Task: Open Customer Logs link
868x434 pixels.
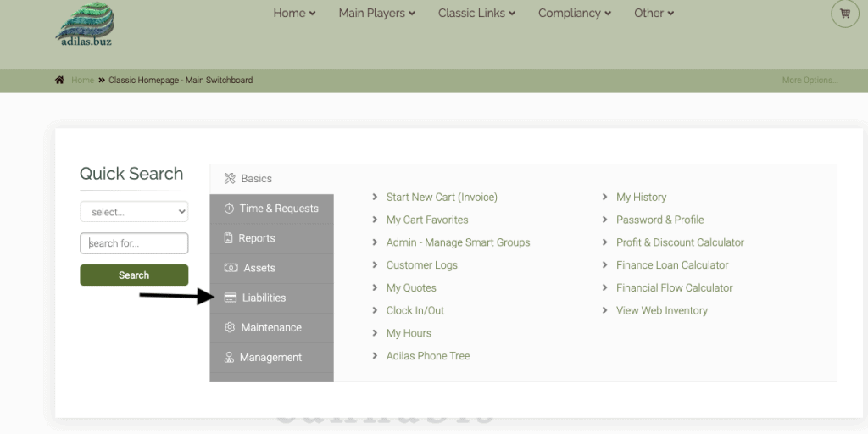Action: 422,264
